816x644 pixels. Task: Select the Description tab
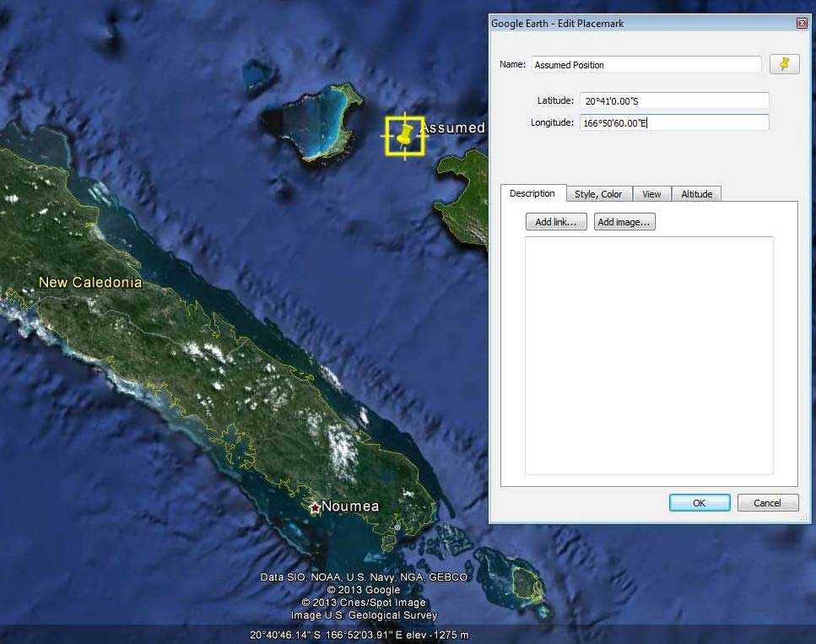click(532, 194)
